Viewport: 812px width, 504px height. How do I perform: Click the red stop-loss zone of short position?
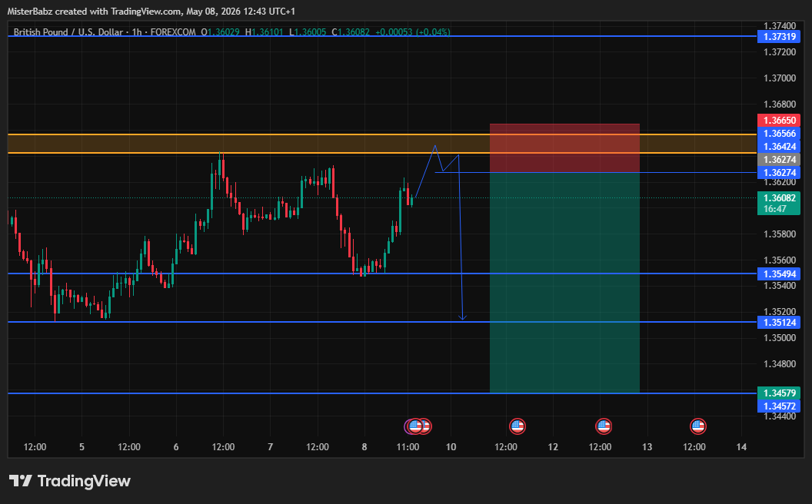tap(564, 148)
